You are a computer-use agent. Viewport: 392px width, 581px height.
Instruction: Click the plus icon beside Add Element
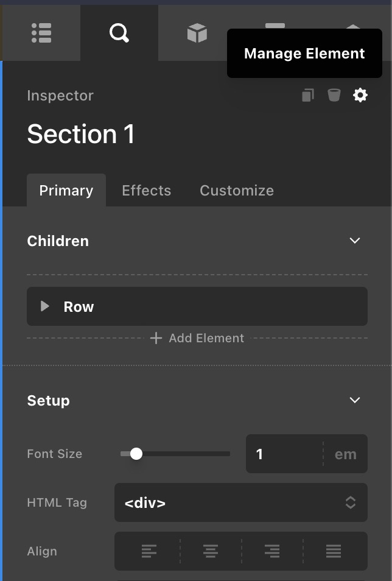click(x=156, y=338)
